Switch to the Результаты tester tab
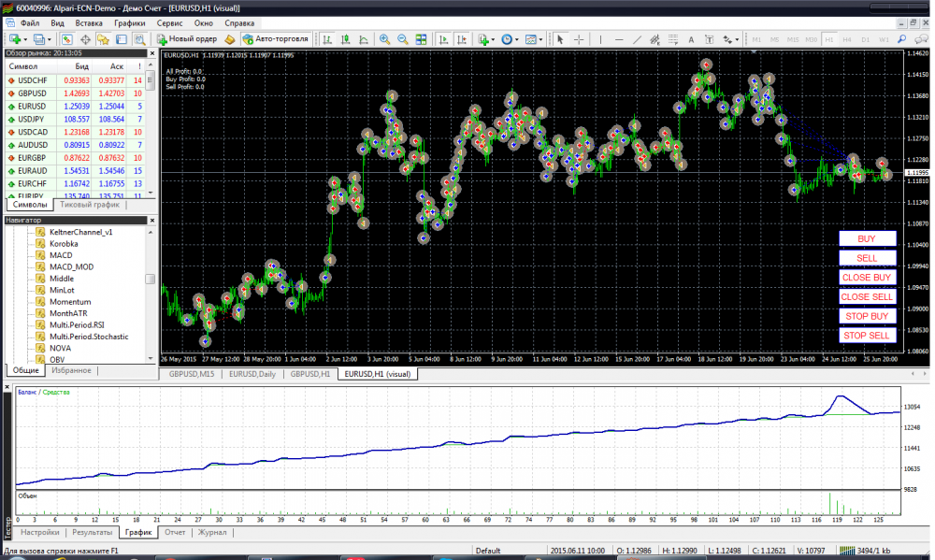935x560 pixels. pyautogui.click(x=92, y=532)
